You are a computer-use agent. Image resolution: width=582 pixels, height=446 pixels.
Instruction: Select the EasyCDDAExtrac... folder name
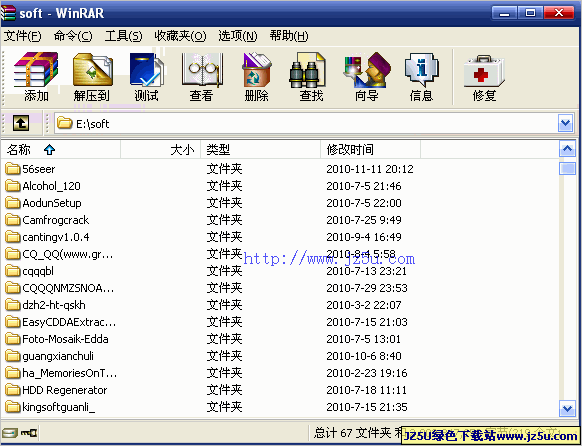[x=69, y=322]
